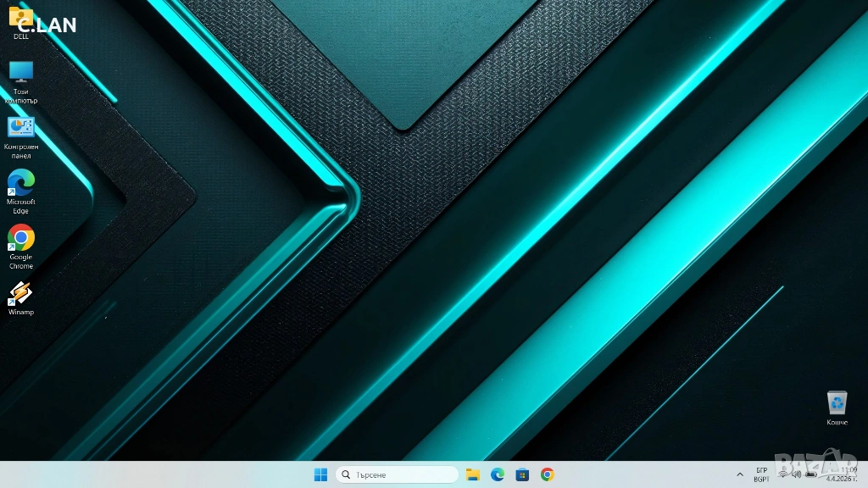
Task: Click the speaker volume tray icon
Action: pyautogui.click(x=796, y=474)
